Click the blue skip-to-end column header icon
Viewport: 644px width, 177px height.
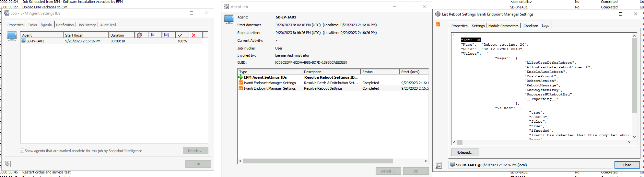[x=167, y=35]
